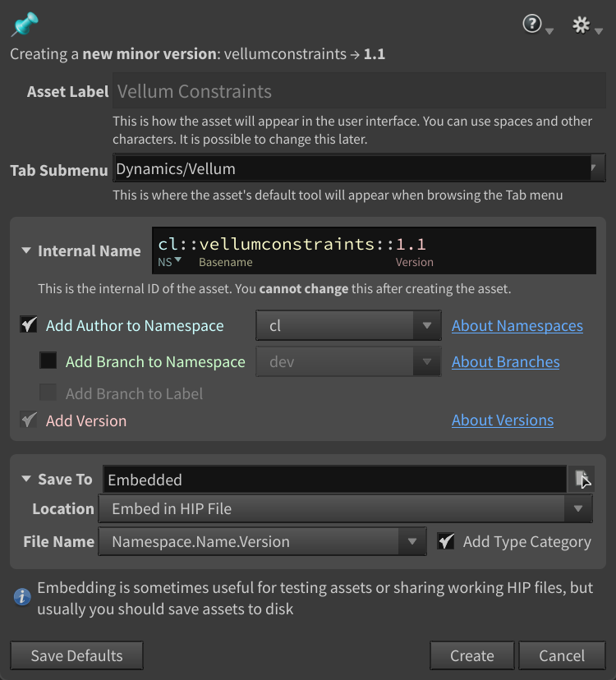The width and height of the screenshot is (616, 680).
Task: Collapse the Internal Name section
Action: click(27, 251)
